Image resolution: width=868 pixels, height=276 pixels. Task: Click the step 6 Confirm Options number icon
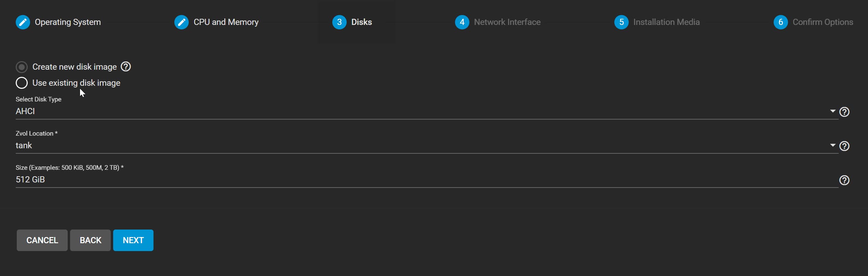pyautogui.click(x=781, y=22)
